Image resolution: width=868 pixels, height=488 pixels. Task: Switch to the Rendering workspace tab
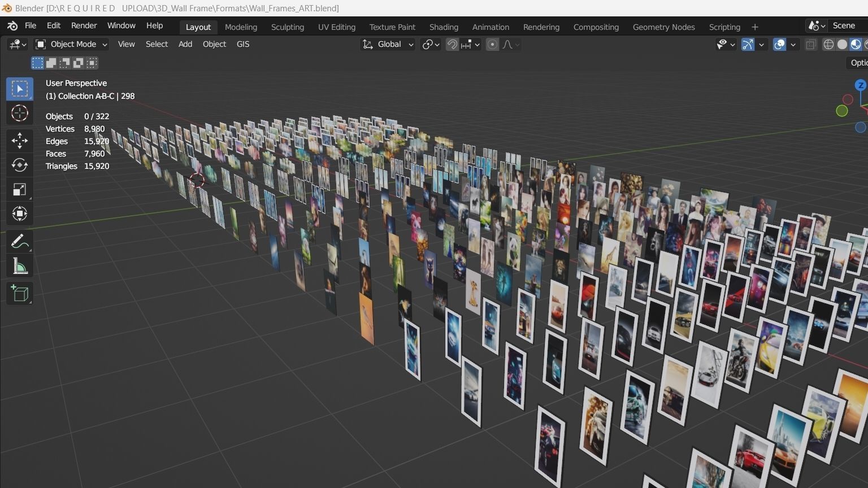pos(541,27)
